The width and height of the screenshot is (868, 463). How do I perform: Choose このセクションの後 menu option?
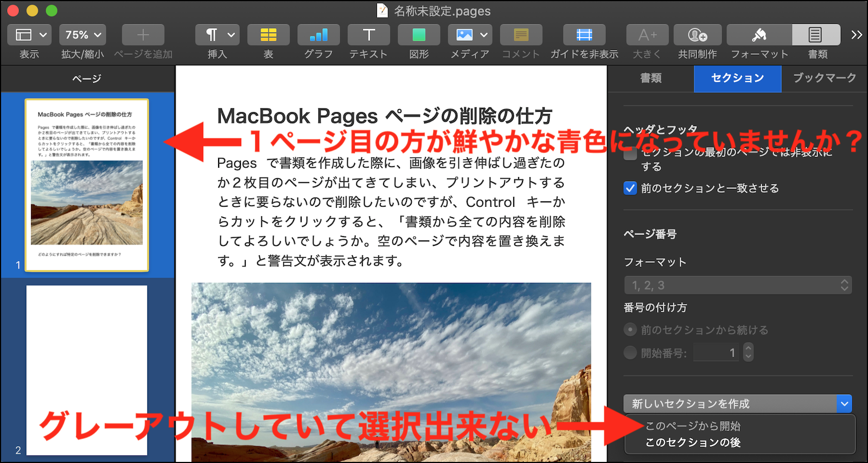(x=693, y=442)
